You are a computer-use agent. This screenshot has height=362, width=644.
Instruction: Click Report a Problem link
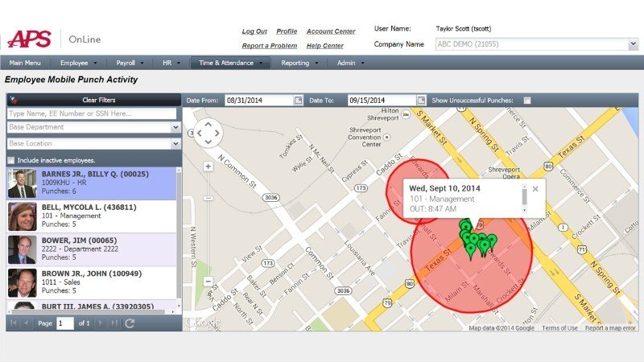click(270, 46)
